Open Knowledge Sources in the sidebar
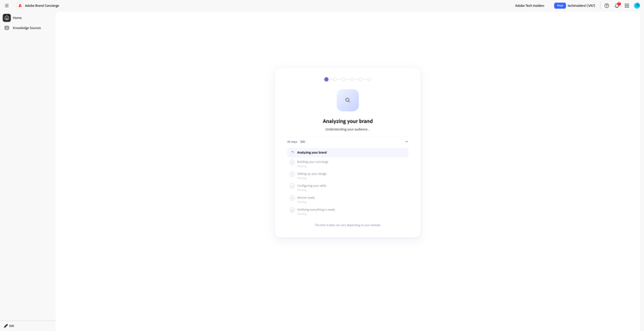Image resolution: width=644 pixels, height=331 pixels. [x=27, y=28]
